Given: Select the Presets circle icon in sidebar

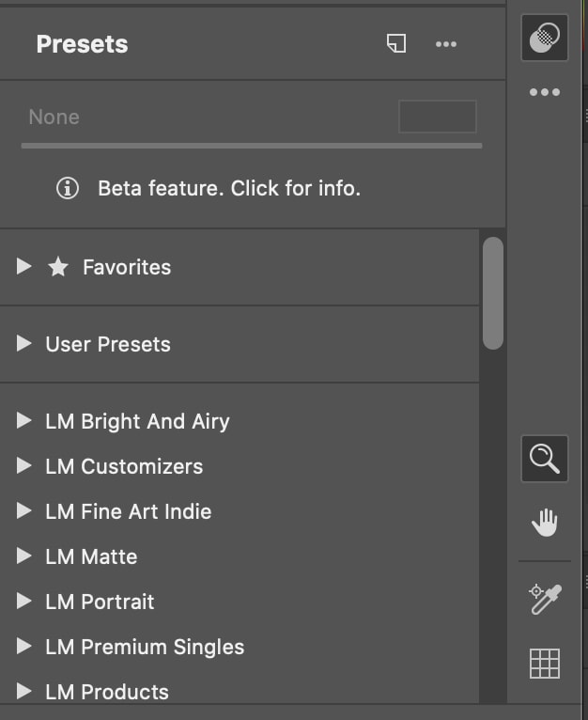Looking at the screenshot, I should (x=545, y=39).
